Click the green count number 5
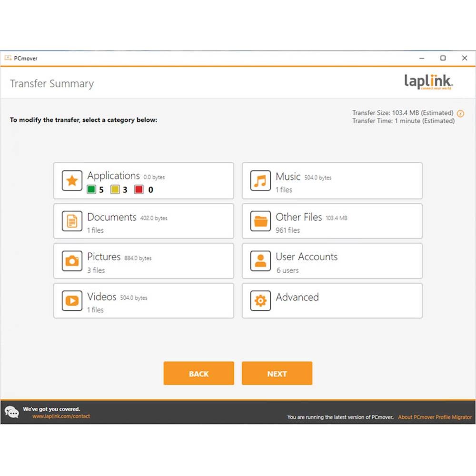476x476 pixels. click(101, 190)
